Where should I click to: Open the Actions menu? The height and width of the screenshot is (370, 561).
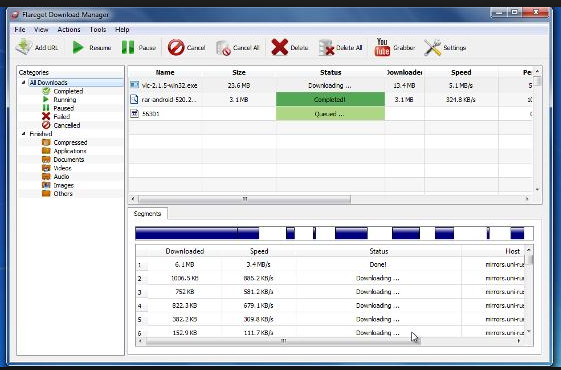point(69,30)
